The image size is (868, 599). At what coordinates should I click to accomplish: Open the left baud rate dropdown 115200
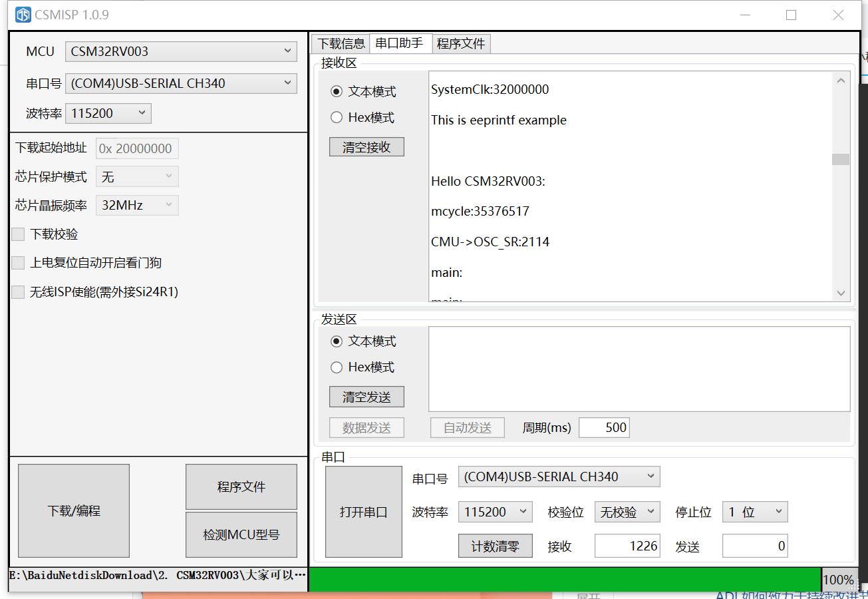pos(108,113)
